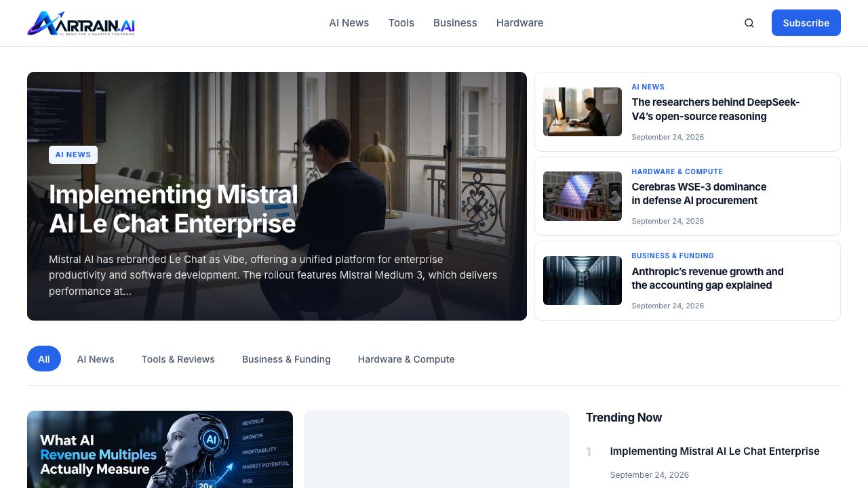
Task: Select the All category filter
Action: tap(44, 359)
